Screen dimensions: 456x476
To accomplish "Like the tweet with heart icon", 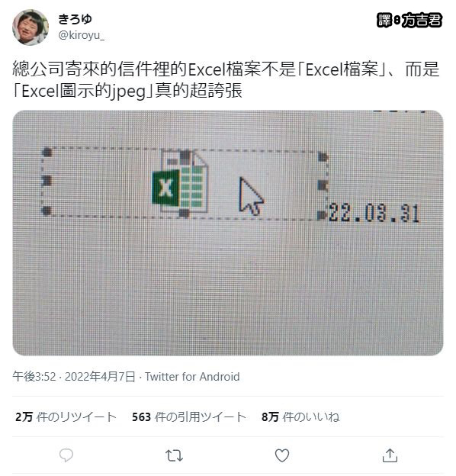I will click(x=282, y=455).
